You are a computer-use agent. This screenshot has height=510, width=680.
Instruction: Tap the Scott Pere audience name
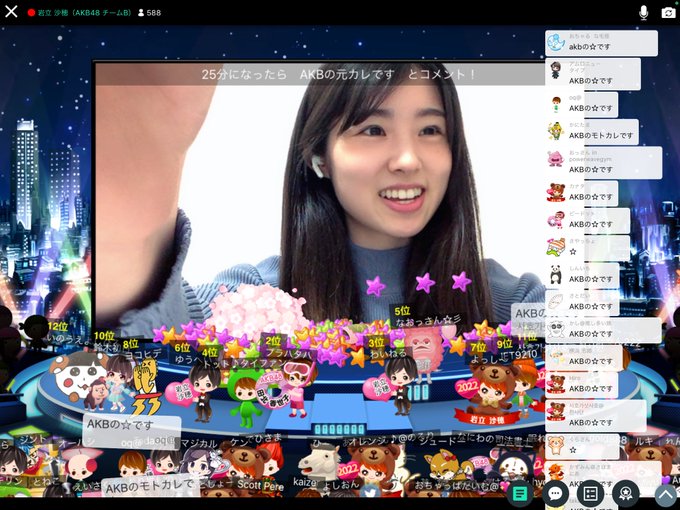261,485
